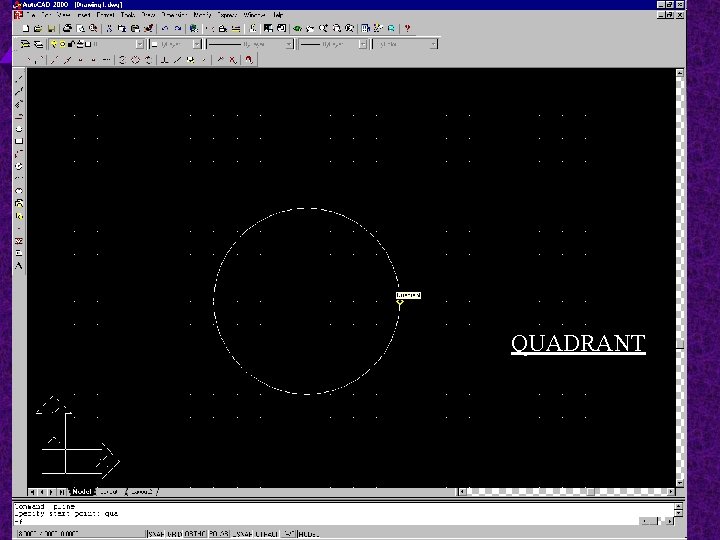Click the vertical scrollbar down arrow
The width and height of the screenshot is (720, 540).
[680, 483]
